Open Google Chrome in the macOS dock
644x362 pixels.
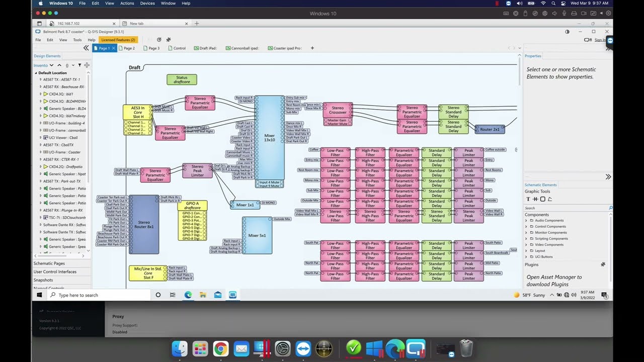tap(220, 348)
